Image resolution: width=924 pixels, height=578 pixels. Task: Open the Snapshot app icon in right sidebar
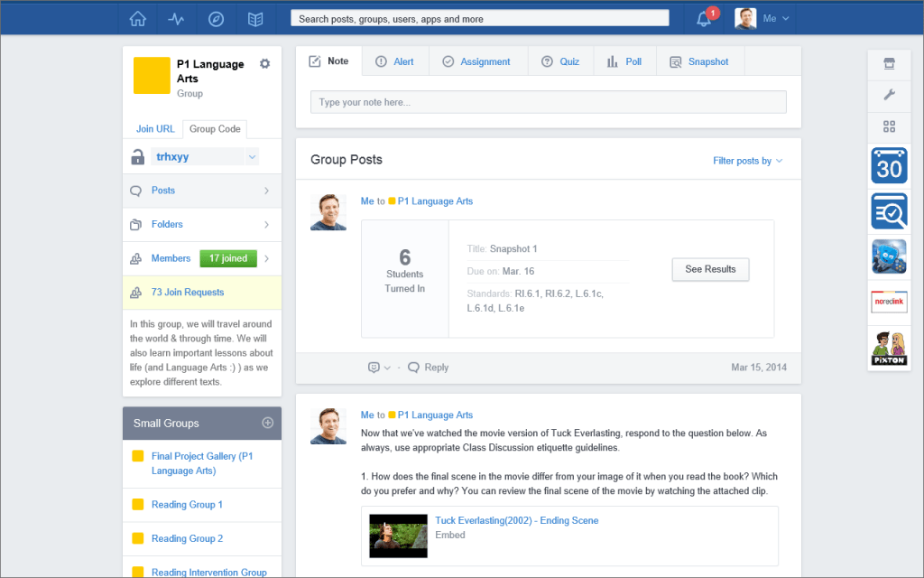pyautogui.click(x=889, y=211)
